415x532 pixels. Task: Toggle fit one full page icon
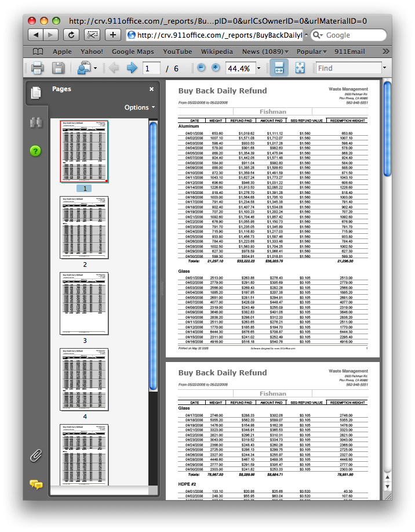point(300,68)
